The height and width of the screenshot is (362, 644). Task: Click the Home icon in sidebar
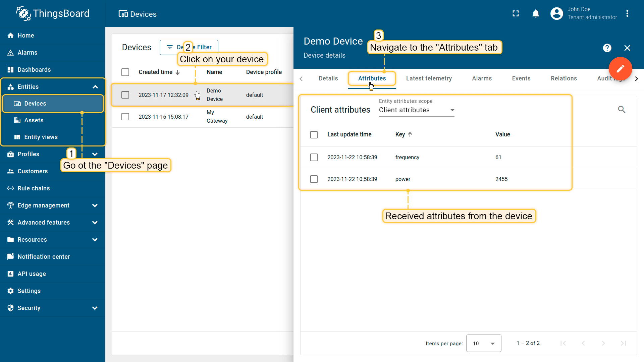[10, 36]
